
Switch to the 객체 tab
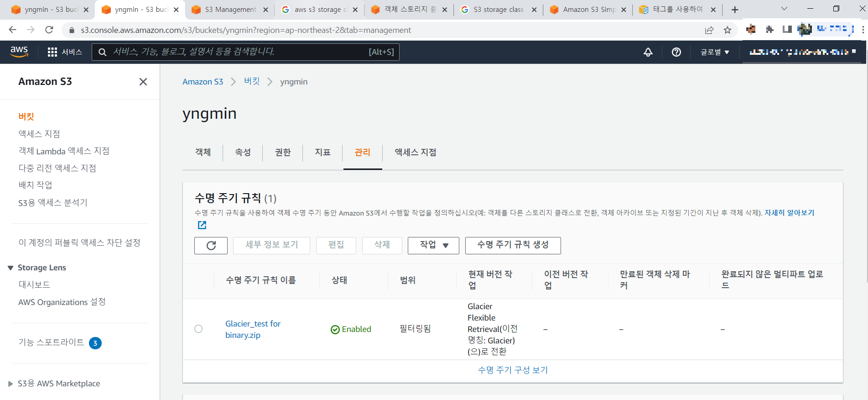click(203, 153)
